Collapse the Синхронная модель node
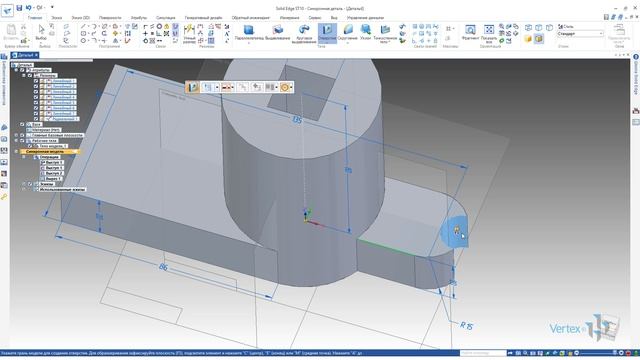This screenshot has width=640, height=360. coord(17,151)
